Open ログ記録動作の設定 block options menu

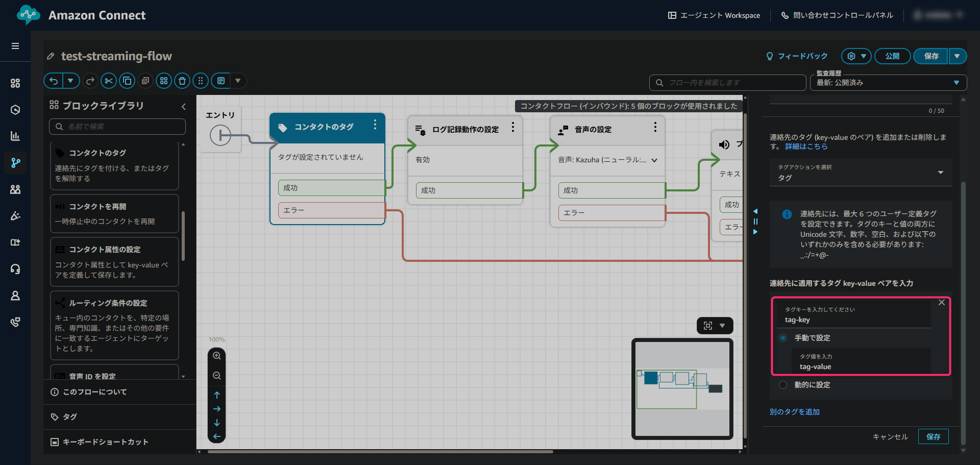[x=513, y=127]
